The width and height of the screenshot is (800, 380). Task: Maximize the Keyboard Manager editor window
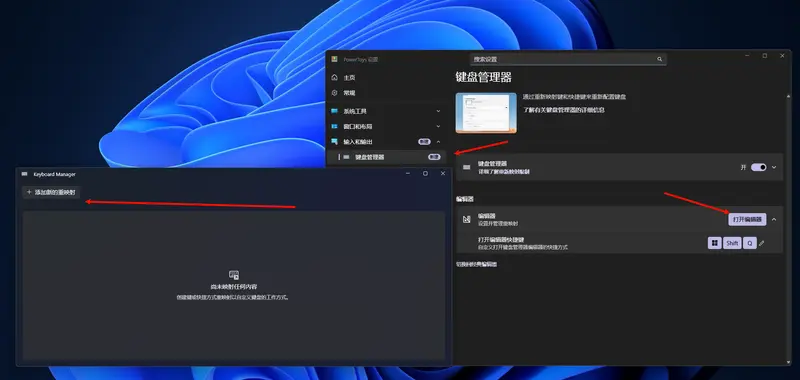point(425,174)
